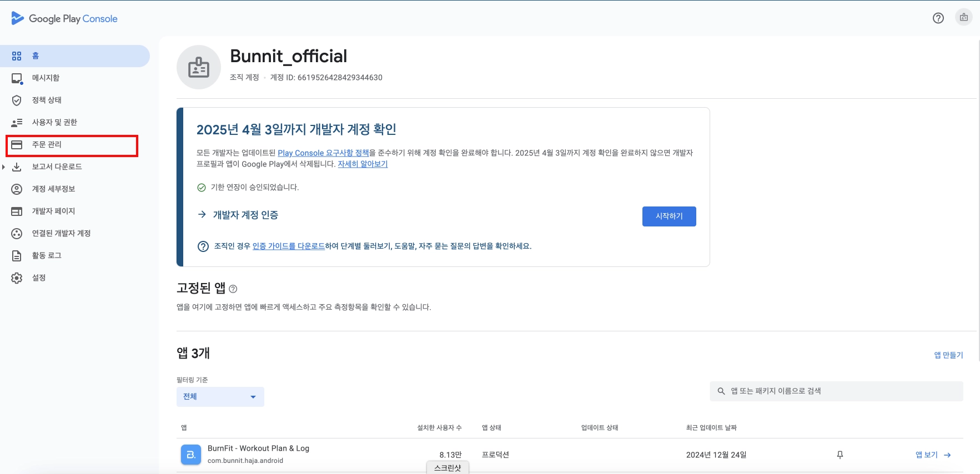980x474 pixels.
Task: Click the 앱 만들기 link
Action: pyautogui.click(x=948, y=355)
